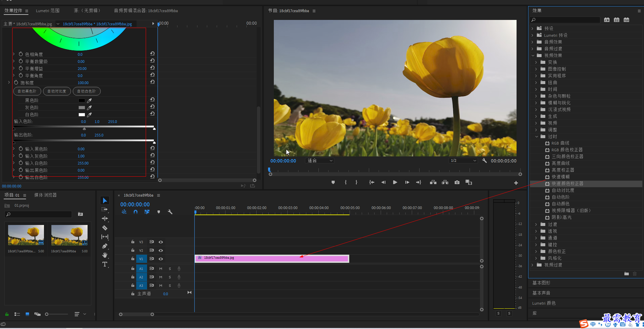The image size is (644, 329).
Task: Toggle animation stopwatch for 输入黑色阶
Action: point(21,149)
